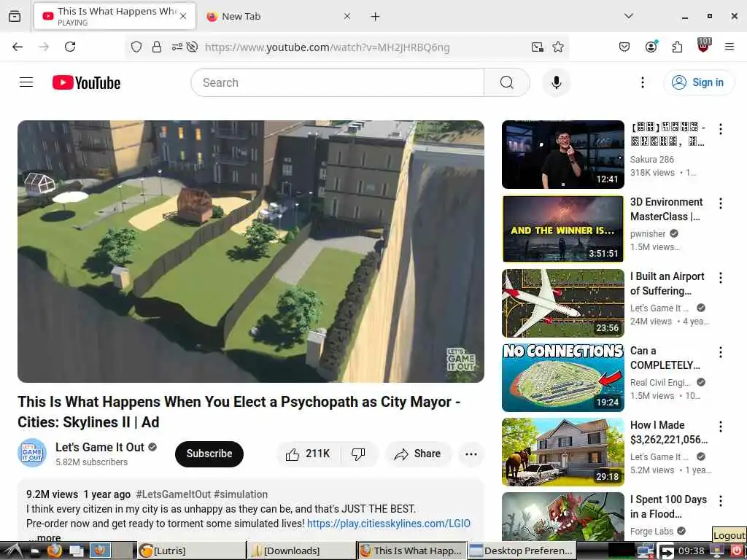Switch to Lutris in taskbar

pos(191,551)
